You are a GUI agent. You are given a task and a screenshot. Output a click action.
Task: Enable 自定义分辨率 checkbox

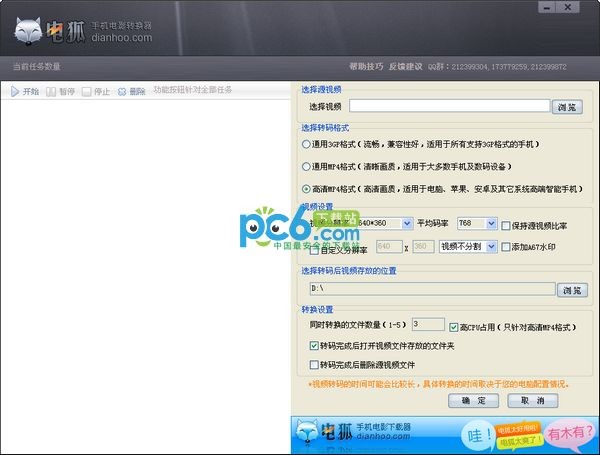pyautogui.click(x=314, y=251)
